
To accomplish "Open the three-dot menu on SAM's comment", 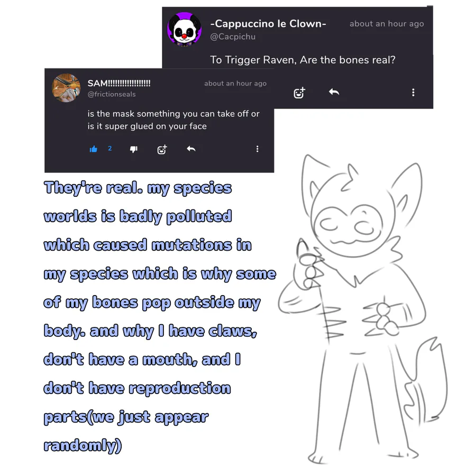I will pyautogui.click(x=258, y=149).
